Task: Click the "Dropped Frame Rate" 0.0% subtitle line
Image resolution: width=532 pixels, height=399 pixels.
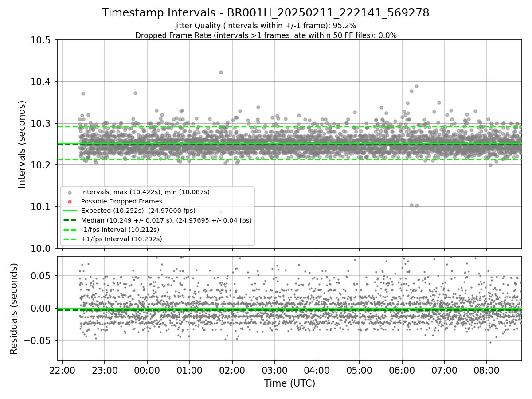Action: 266,35
